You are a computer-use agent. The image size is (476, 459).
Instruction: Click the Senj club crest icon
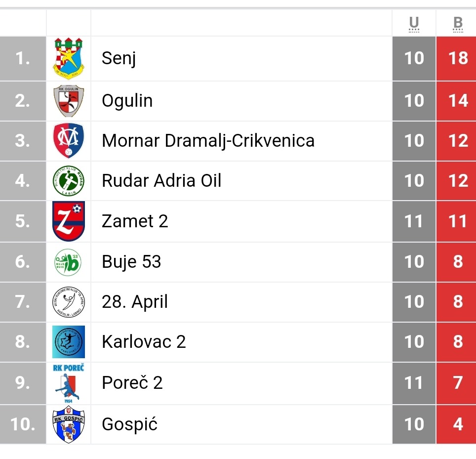point(69,59)
